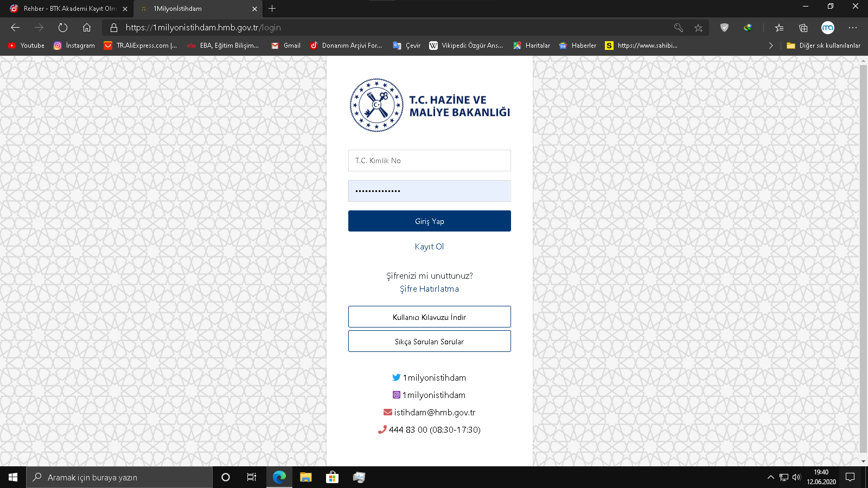Show hidden system tray icons
868x488 pixels.
tap(770, 477)
